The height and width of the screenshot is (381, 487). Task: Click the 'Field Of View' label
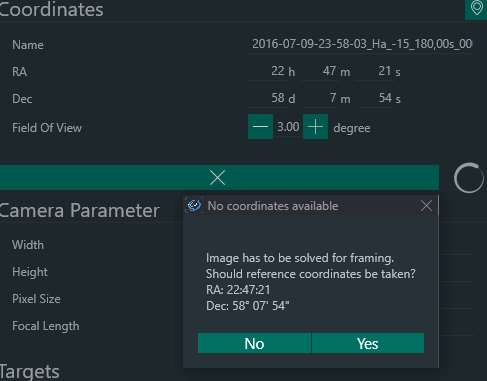[47, 128]
